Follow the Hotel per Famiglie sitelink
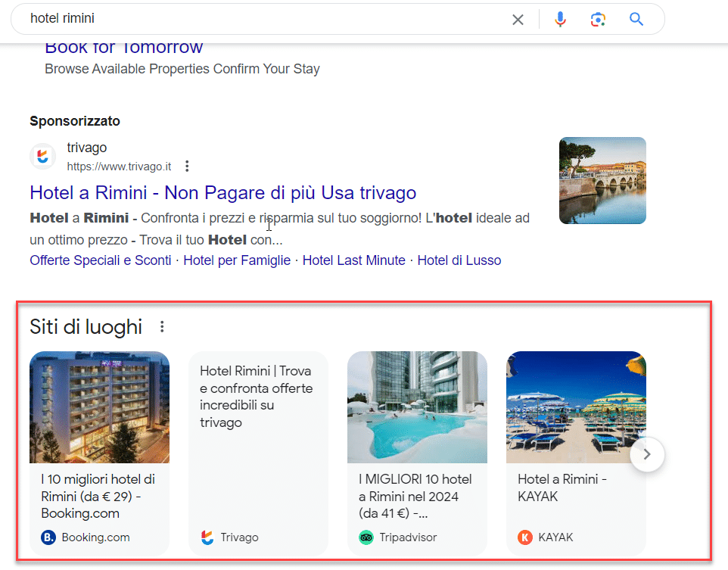This screenshot has width=728, height=570. pyautogui.click(x=237, y=260)
